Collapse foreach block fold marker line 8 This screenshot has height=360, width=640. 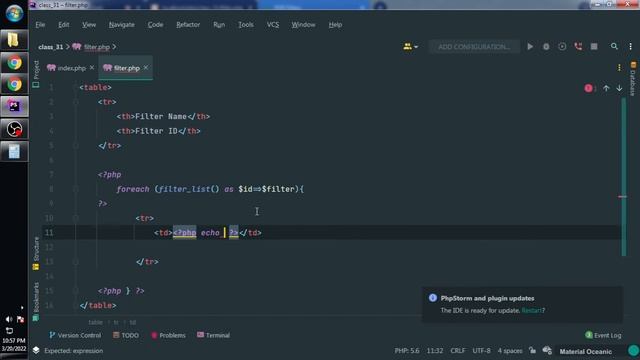click(76, 189)
